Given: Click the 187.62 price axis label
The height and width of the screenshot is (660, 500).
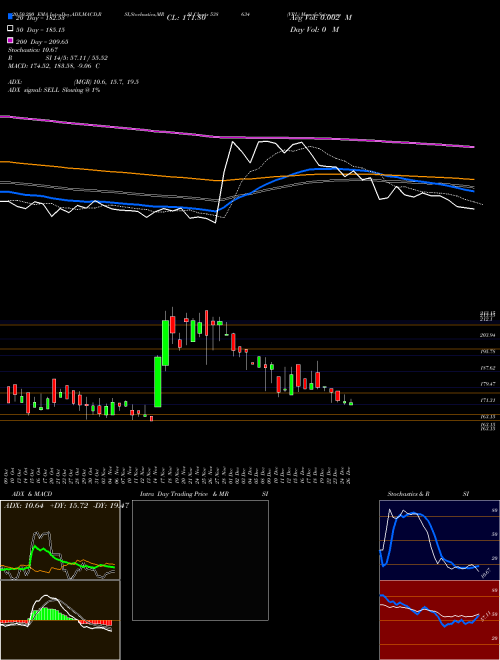Looking at the screenshot, I should [x=487, y=367].
